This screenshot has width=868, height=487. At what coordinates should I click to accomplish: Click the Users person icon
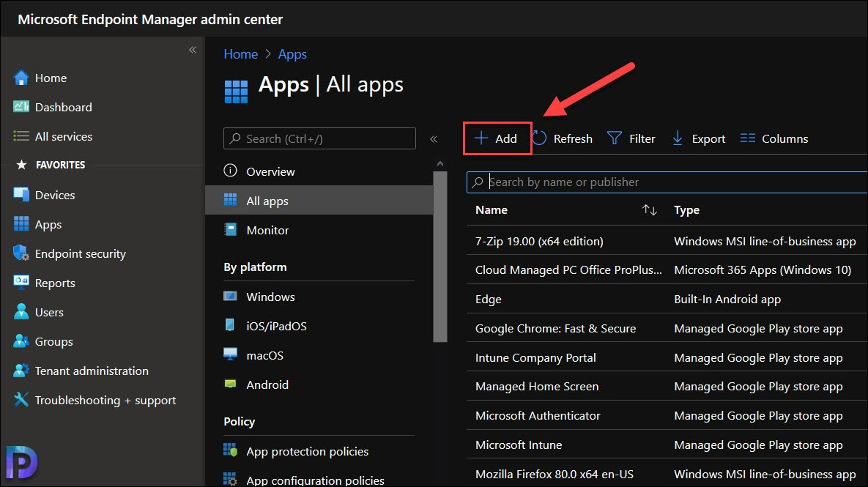point(21,311)
